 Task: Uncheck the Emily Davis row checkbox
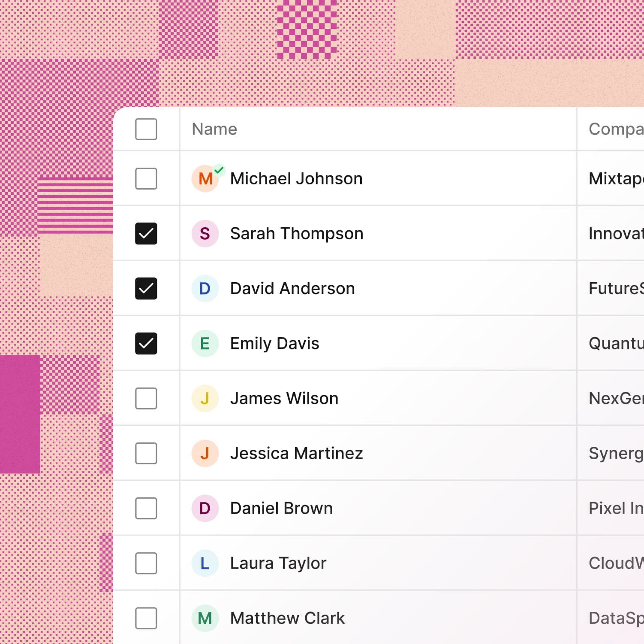[x=146, y=343]
